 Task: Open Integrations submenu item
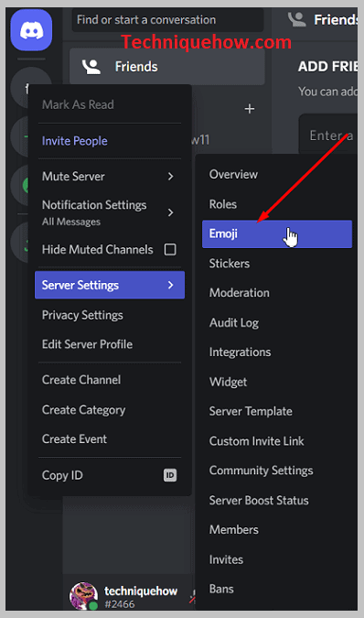[x=276, y=352]
